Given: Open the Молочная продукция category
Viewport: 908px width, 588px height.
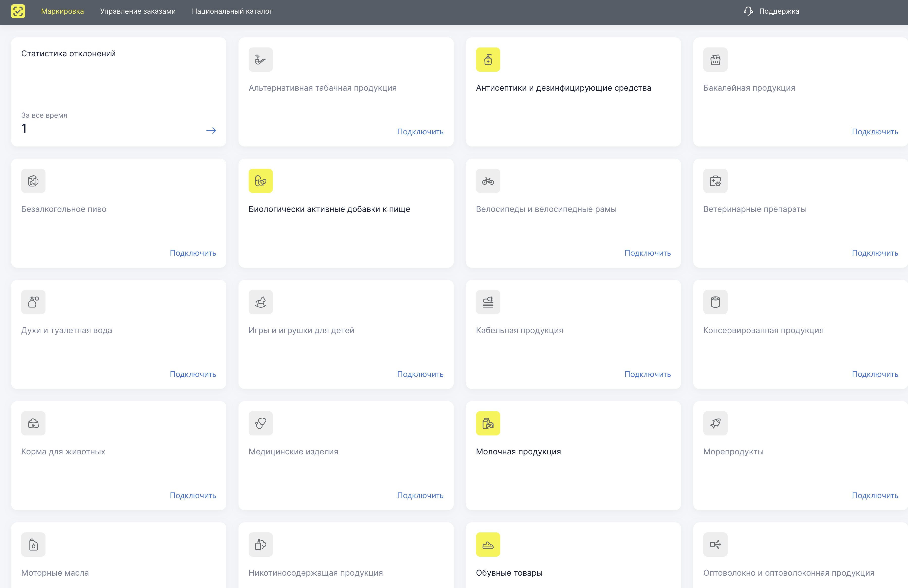Looking at the screenshot, I should pyautogui.click(x=518, y=452).
